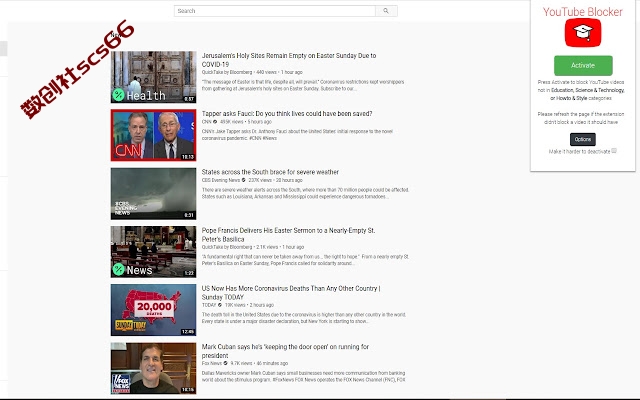640x400 pixels.
Task: Click the YouTube Blocker popup title
Action: tap(582, 12)
